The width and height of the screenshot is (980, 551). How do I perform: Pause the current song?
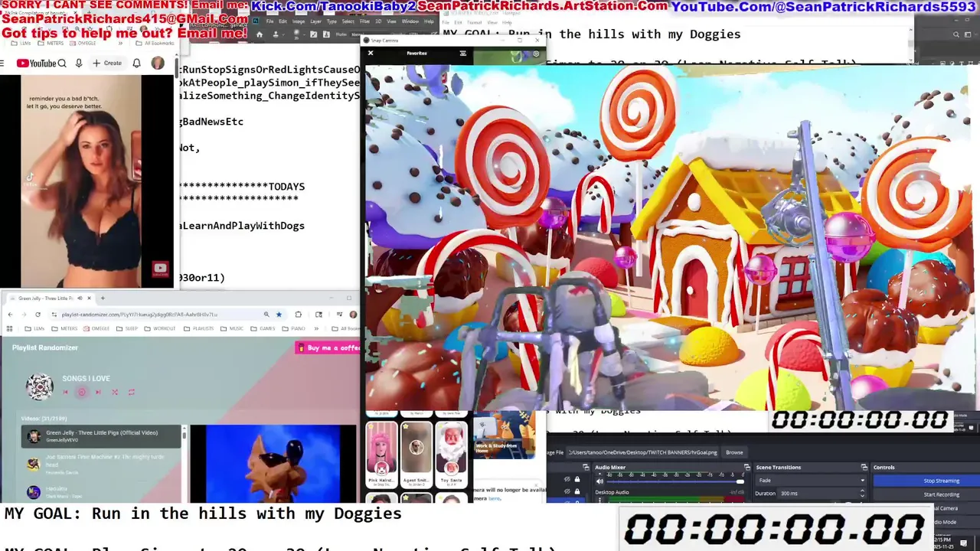[x=82, y=392]
